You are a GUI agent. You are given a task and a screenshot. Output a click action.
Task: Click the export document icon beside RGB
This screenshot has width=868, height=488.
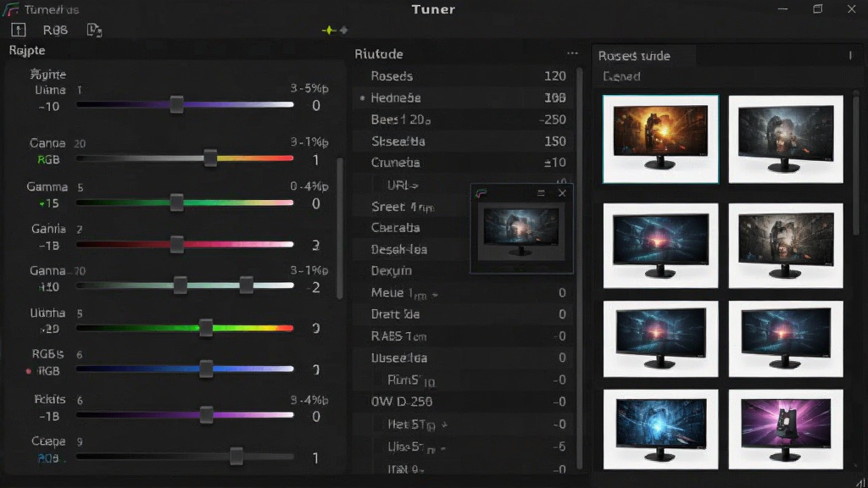click(94, 30)
